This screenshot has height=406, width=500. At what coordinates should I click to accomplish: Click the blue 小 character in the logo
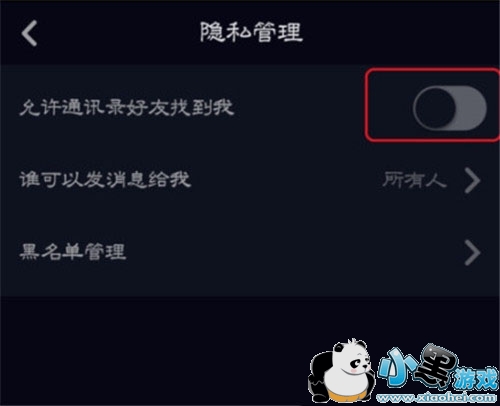(x=397, y=367)
